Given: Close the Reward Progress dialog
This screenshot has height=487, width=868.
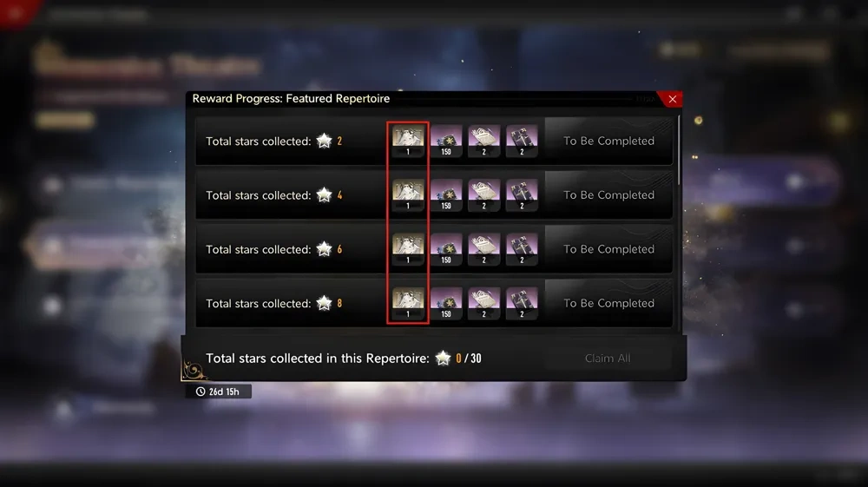Looking at the screenshot, I should coord(672,99).
